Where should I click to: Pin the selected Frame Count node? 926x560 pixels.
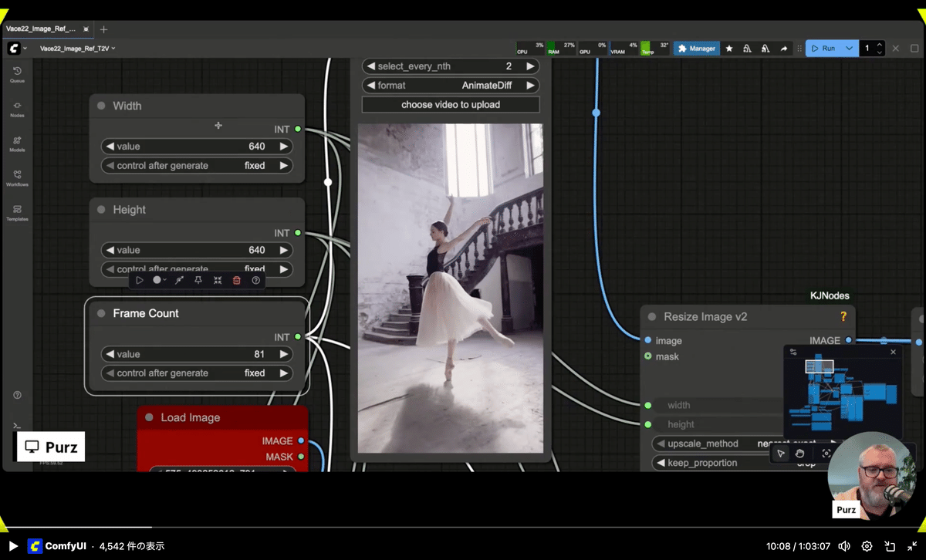[198, 280]
